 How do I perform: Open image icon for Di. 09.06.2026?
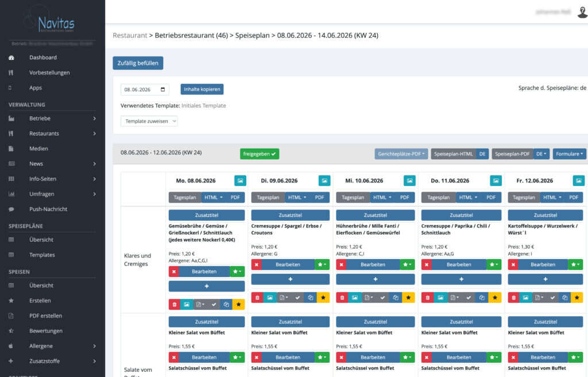[x=324, y=181]
